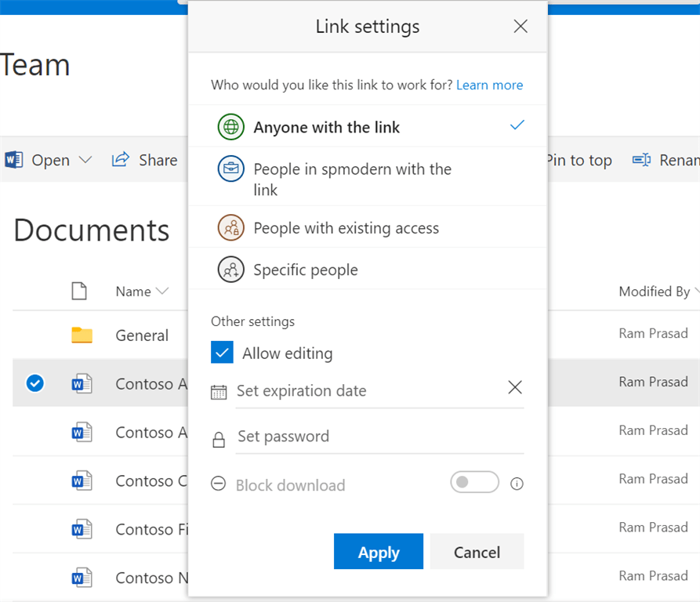Clear the expiration date with the X

514,386
